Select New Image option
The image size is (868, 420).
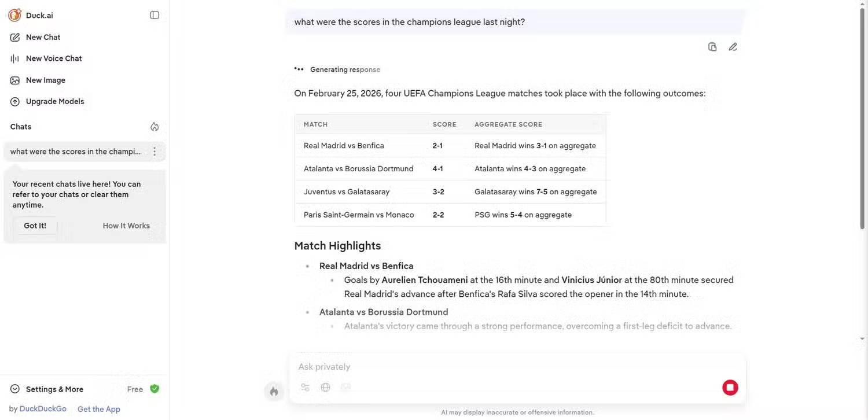[45, 80]
